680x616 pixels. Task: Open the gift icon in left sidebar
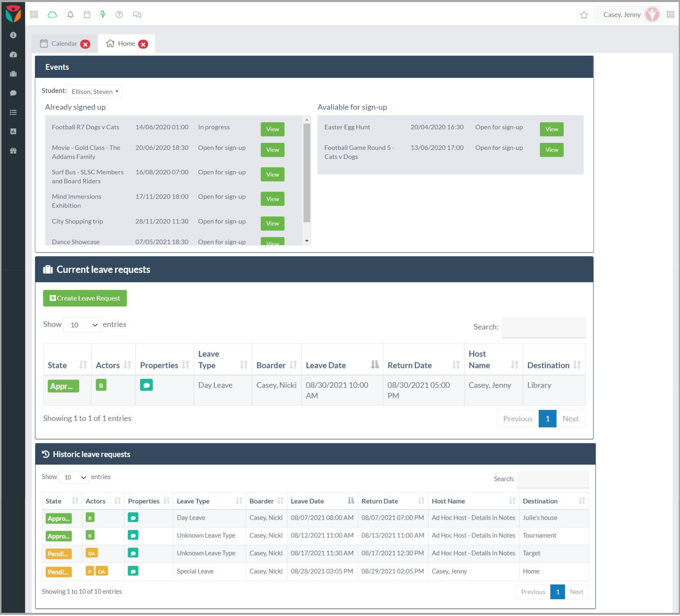13,151
